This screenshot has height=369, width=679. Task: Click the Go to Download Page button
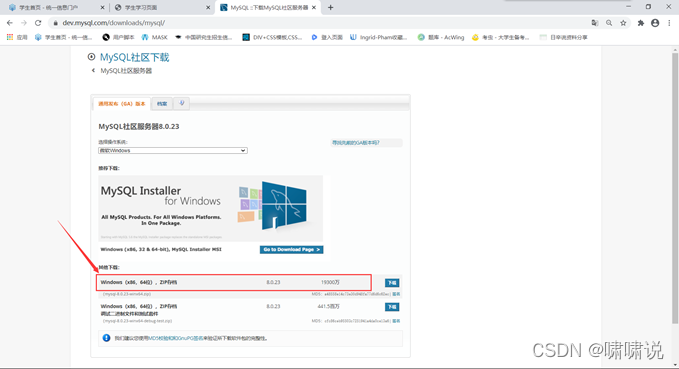click(x=291, y=249)
